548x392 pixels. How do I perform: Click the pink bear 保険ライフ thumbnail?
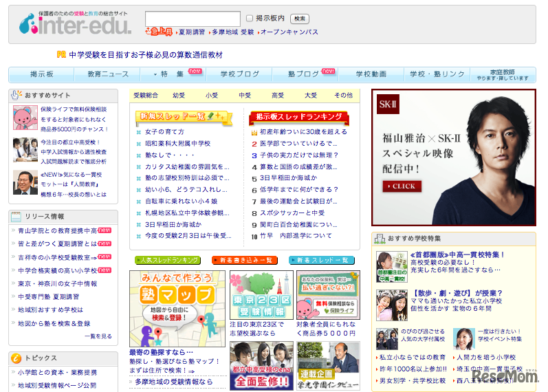pos(25,118)
